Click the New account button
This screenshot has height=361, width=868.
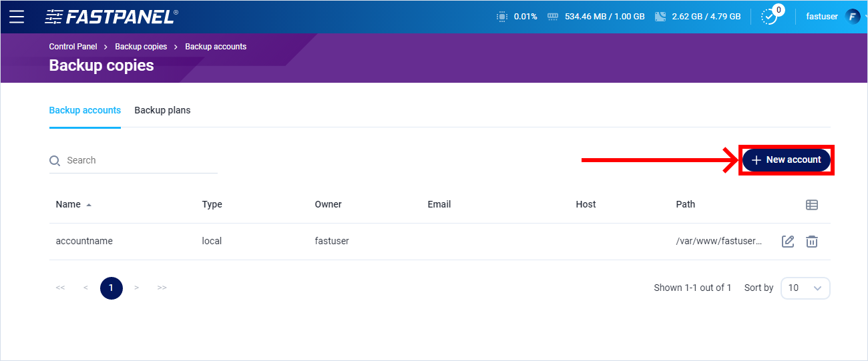click(787, 160)
